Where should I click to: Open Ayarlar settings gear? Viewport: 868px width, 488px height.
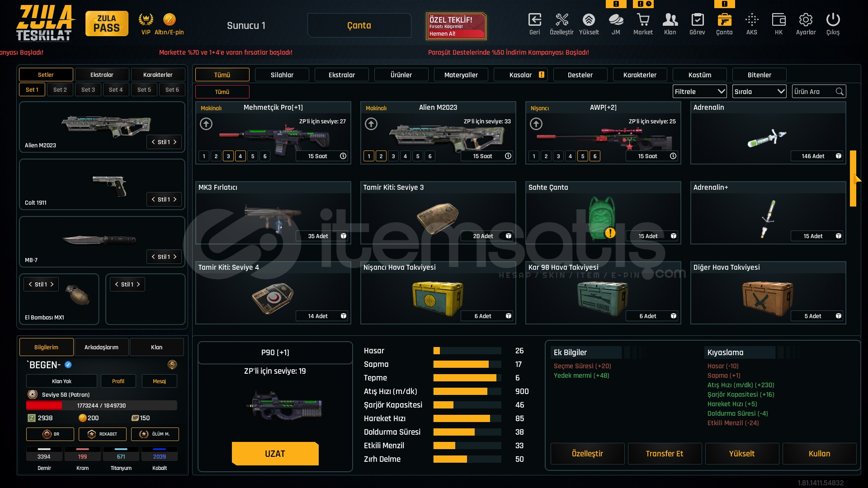pyautogui.click(x=806, y=20)
